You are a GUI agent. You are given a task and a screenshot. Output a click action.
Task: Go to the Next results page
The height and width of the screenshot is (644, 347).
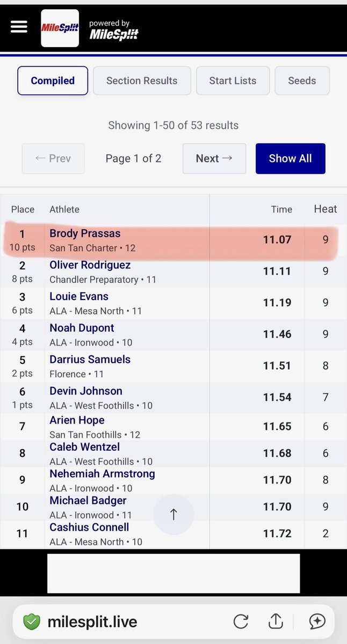(214, 158)
